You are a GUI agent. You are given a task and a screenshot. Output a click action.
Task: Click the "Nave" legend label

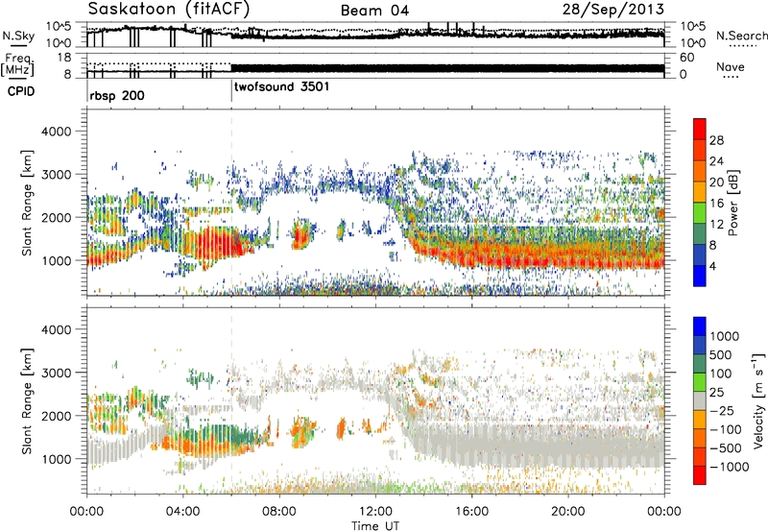[x=731, y=66]
